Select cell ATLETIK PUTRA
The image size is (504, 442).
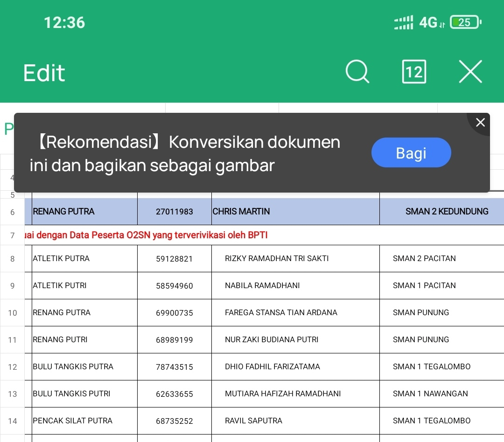pyautogui.click(x=84, y=259)
